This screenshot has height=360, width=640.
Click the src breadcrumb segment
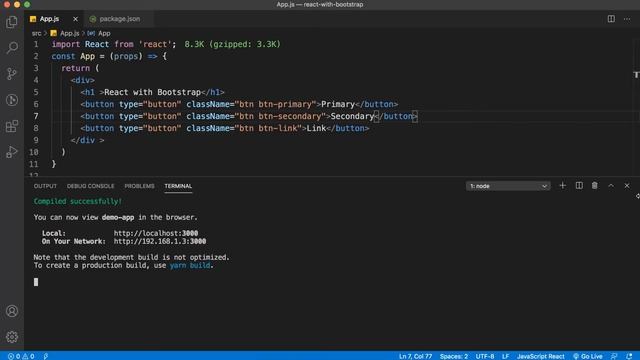37,33
